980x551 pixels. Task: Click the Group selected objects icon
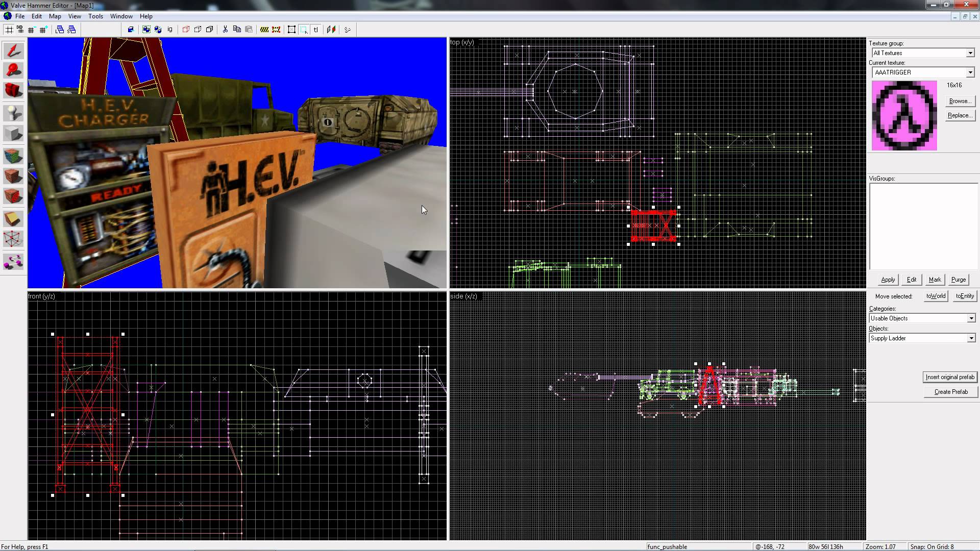click(x=146, y=30)
